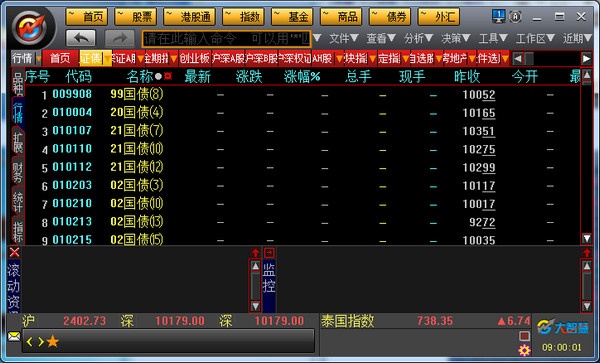Image resolution: width=600 pixels, height=363 pixels.
Task: Click the app logo at top left
Action: pos(32,28)
